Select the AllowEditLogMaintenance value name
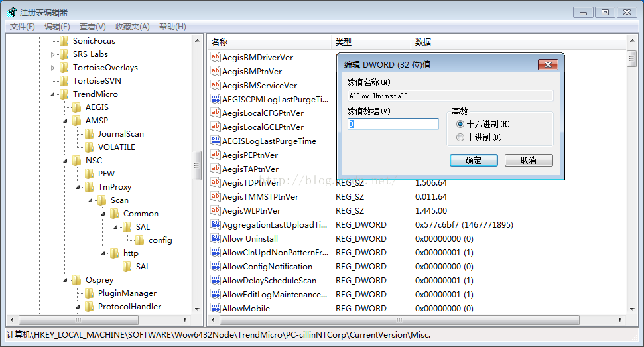This screenshot has width=644, height=347. (x=275, y=294)
